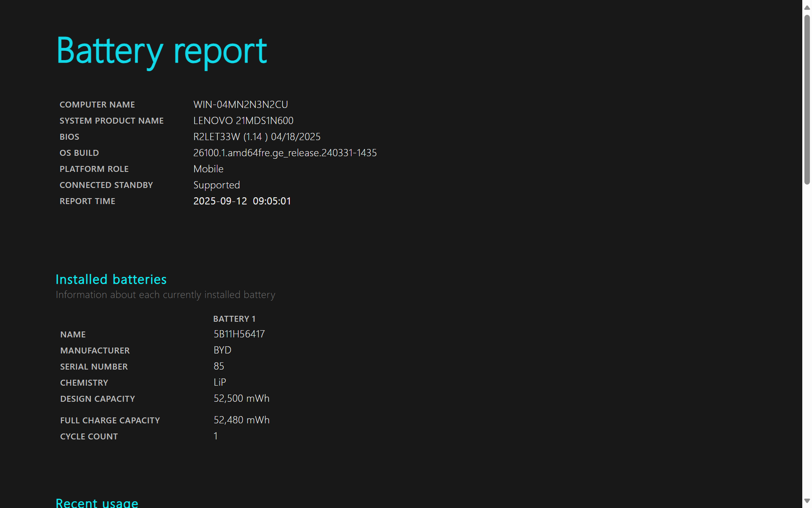The width and height of the screenshot is (812, 508).
Task: Click the scrollbar up arrow
Action: point(807,7)
